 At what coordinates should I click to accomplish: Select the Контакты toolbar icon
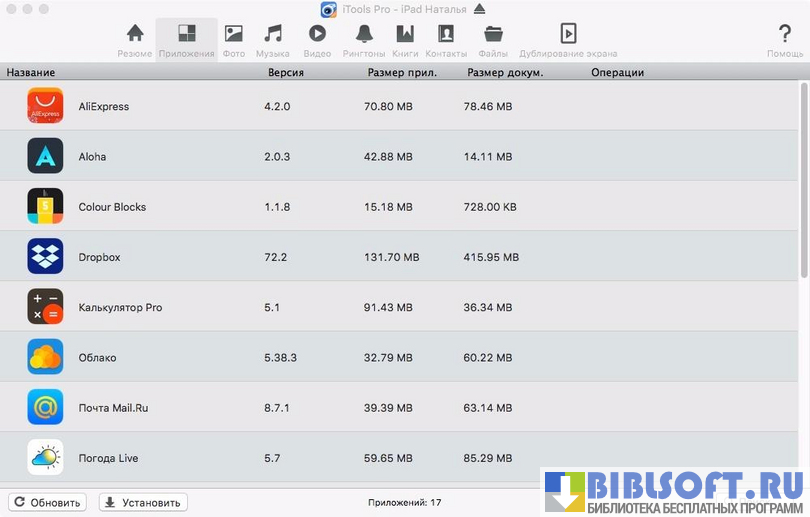(446, 39)
